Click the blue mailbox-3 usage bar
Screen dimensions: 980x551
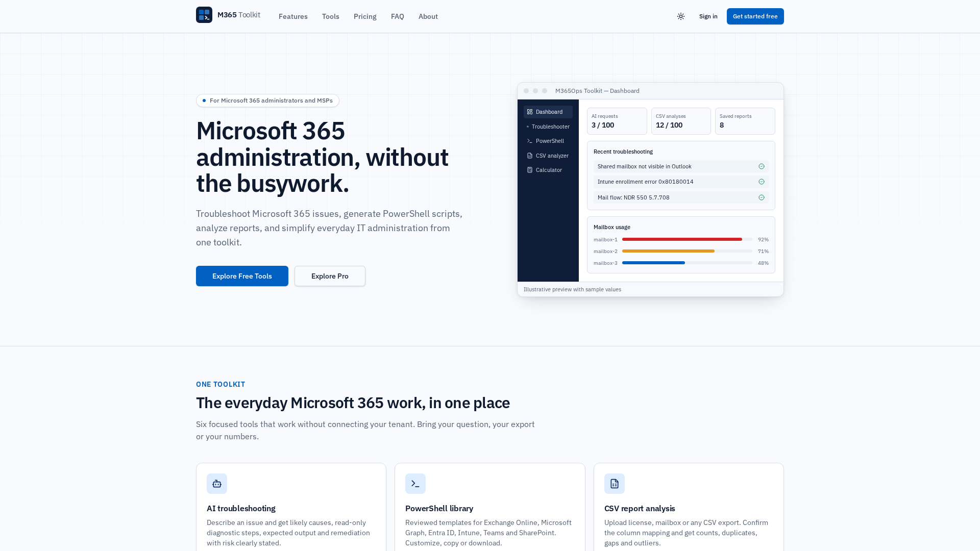pyautogui.click(x=653, y=263)
